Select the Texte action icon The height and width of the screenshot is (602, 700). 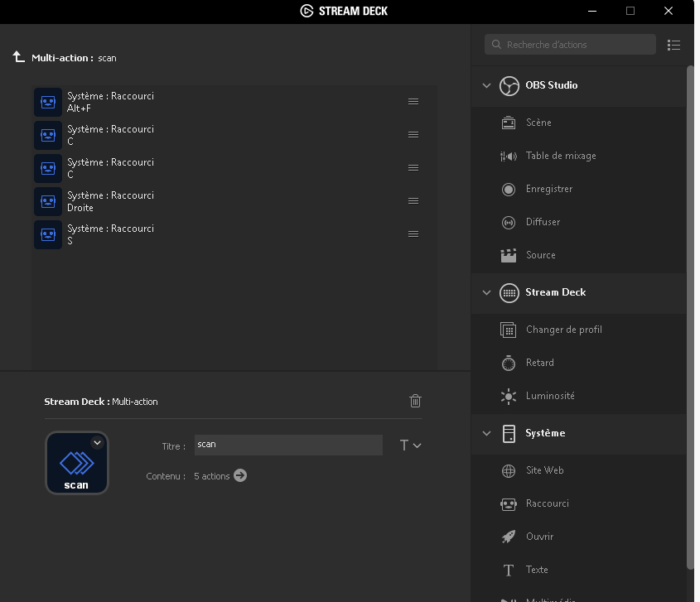(509, 570)
